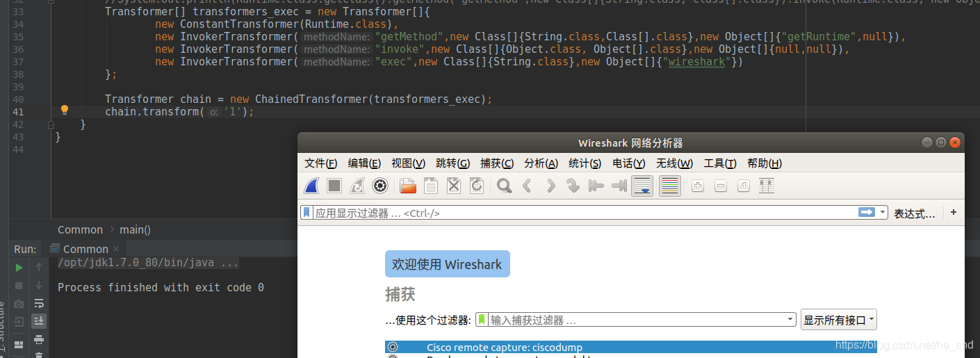980x358 pixels.
Task: Open Wireshark capture options gear icon
Action: (x=379, y=186)
